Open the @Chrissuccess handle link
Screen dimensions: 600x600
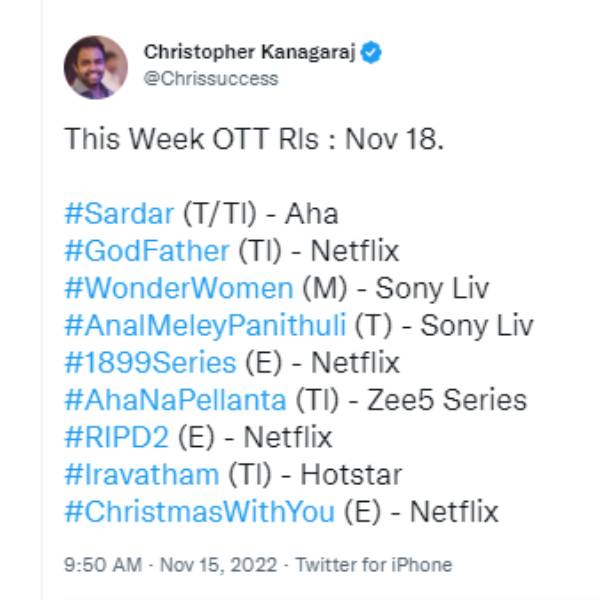211,78
